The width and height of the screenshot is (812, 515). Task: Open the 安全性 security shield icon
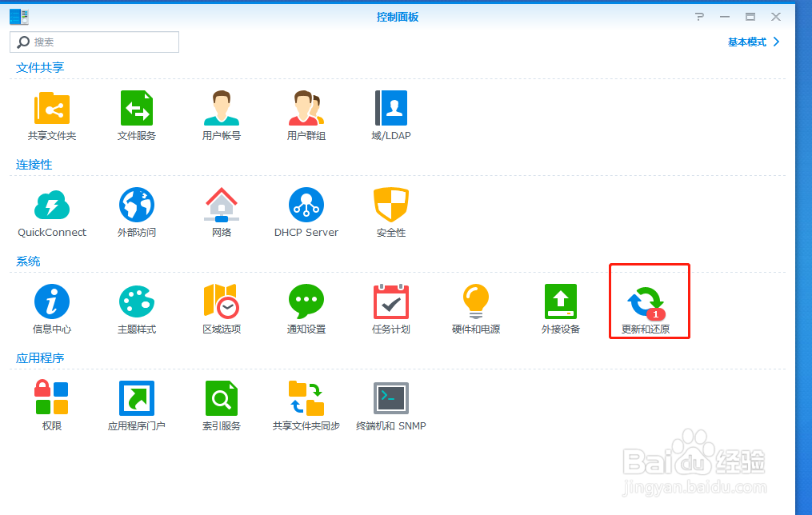391,205
